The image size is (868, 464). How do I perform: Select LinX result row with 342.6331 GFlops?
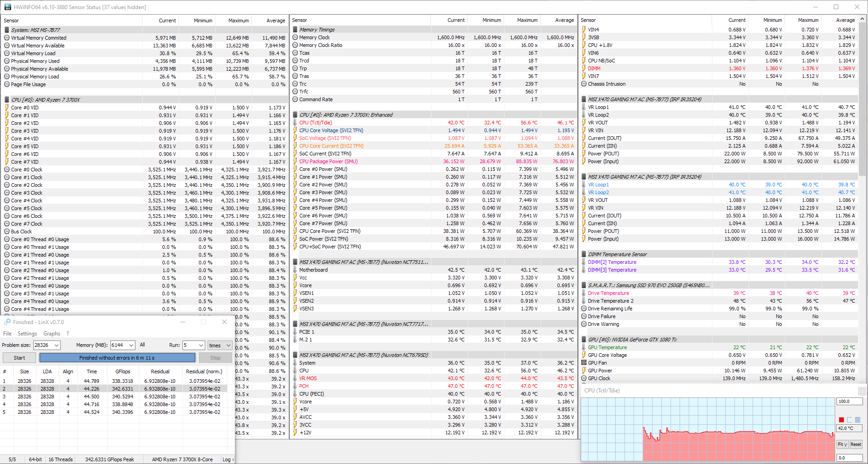tap(114, 389)
